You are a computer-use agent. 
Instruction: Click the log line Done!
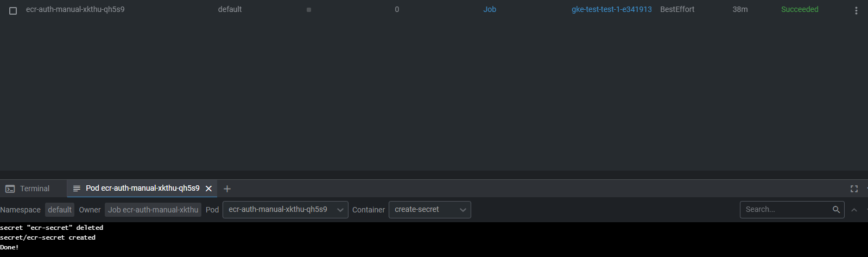pyautogui.click(x=9, y=247)
